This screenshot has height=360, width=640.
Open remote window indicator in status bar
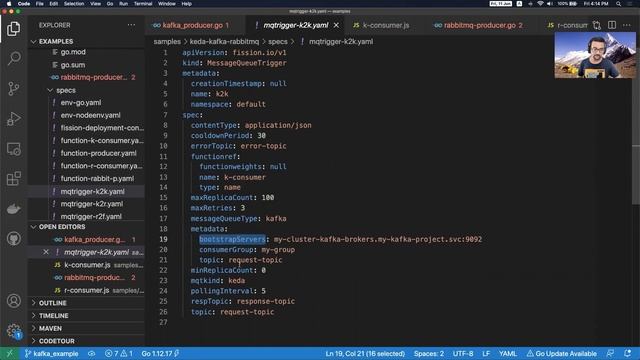point(10,353)
